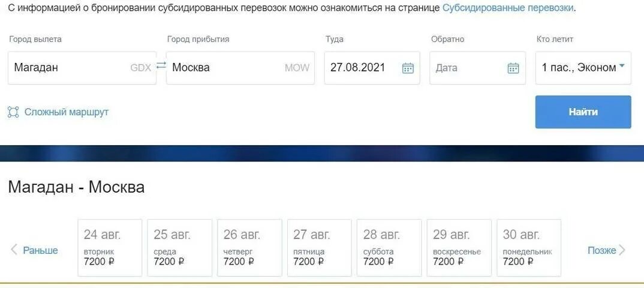Swap departure and arrival cities icon
Screen dimensions: 644x288
[x=161, y=65]
